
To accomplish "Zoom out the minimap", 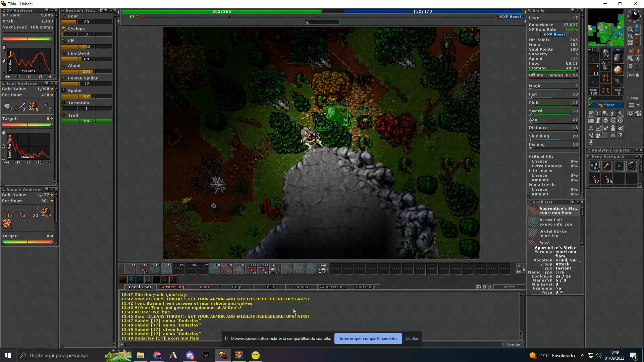I will pos(631,29).
